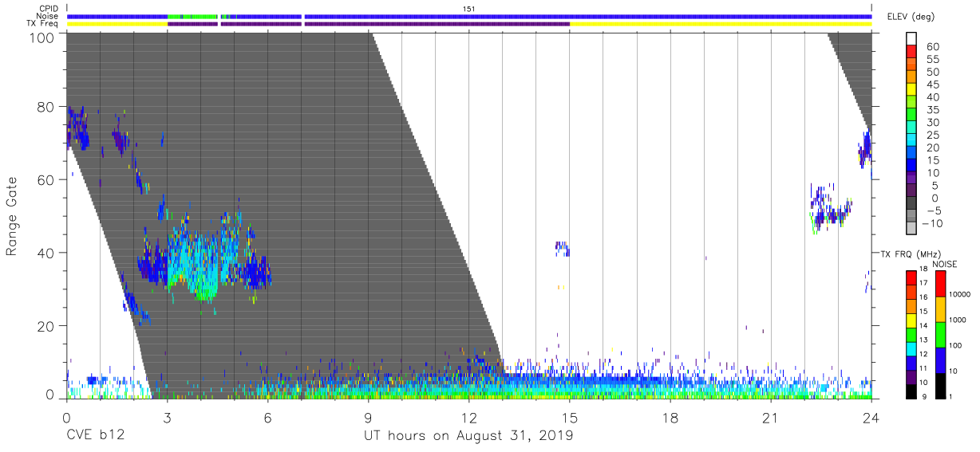
Task: Click the red segment of the ELEV colorbar
Action: click(911, 53)
